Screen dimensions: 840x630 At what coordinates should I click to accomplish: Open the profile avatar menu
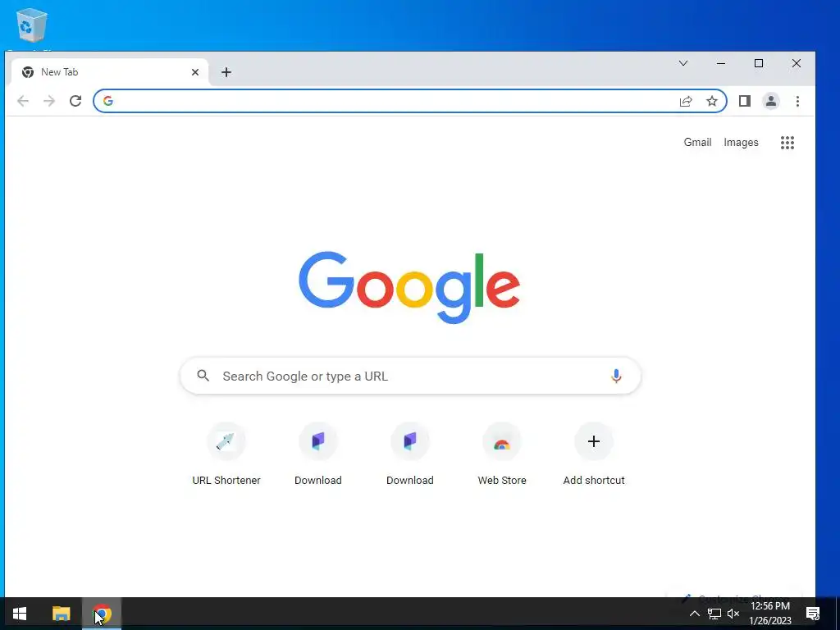click(771, 101)
